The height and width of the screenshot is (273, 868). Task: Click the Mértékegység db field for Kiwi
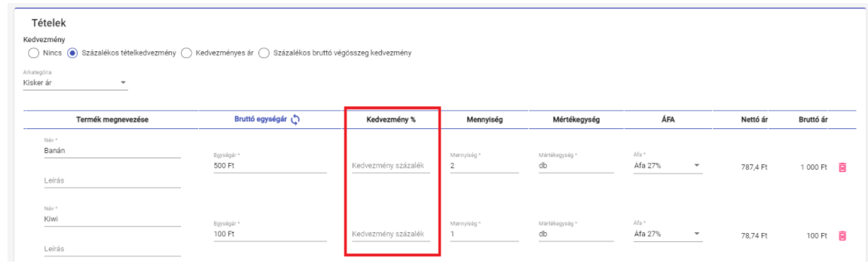[576, 234]
